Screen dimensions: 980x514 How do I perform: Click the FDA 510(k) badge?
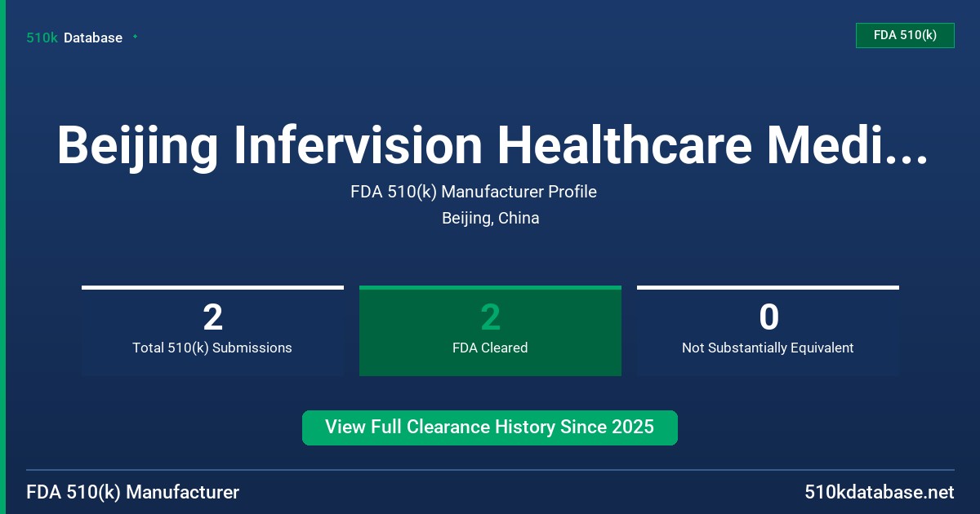coord(905,35)
